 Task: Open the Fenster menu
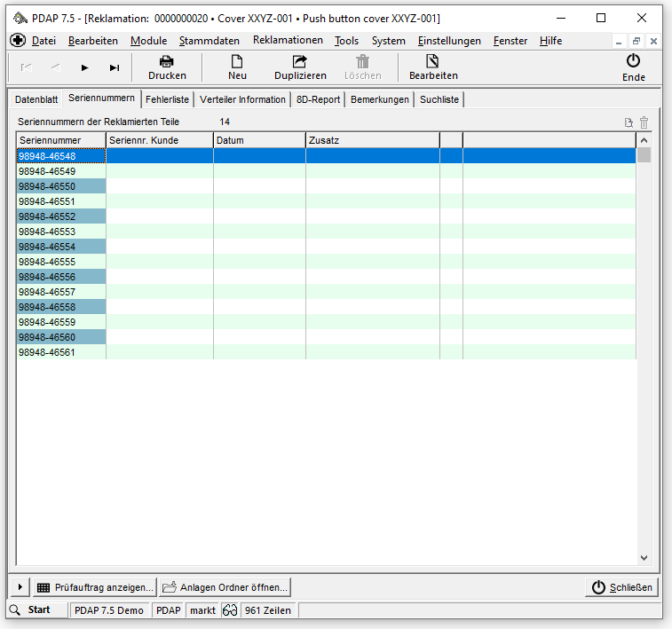coord(510,41)
